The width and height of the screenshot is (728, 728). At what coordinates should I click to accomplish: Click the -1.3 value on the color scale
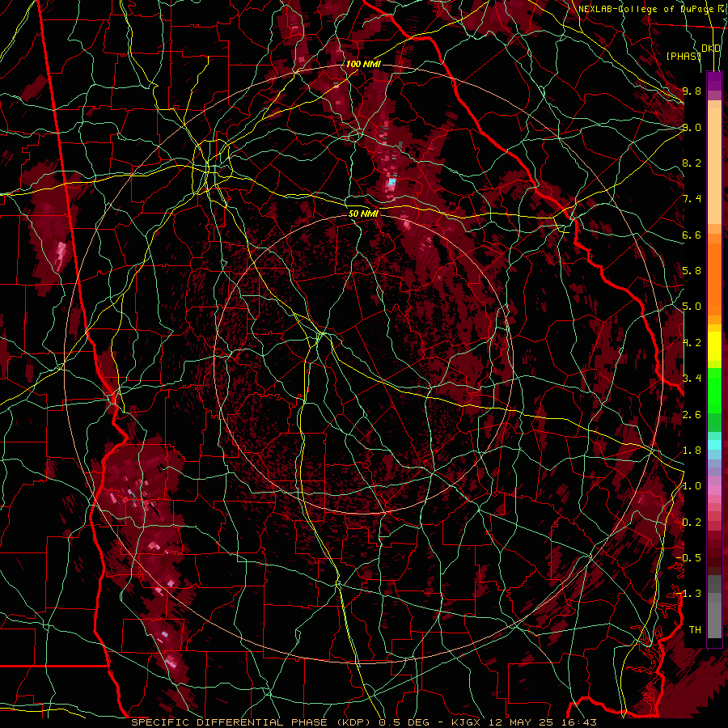[x=688, y=594]
